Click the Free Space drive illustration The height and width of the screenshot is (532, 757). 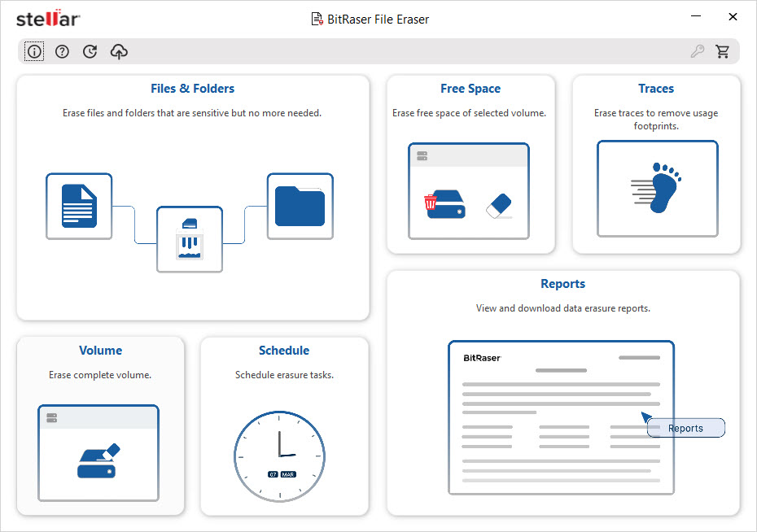tap(469, 191)
